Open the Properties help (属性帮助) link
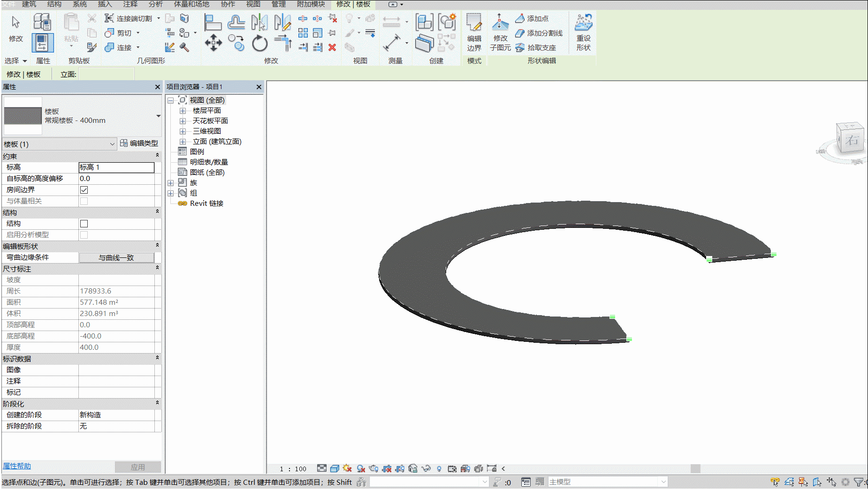This screenshot has width=868, height=490. 17,466
